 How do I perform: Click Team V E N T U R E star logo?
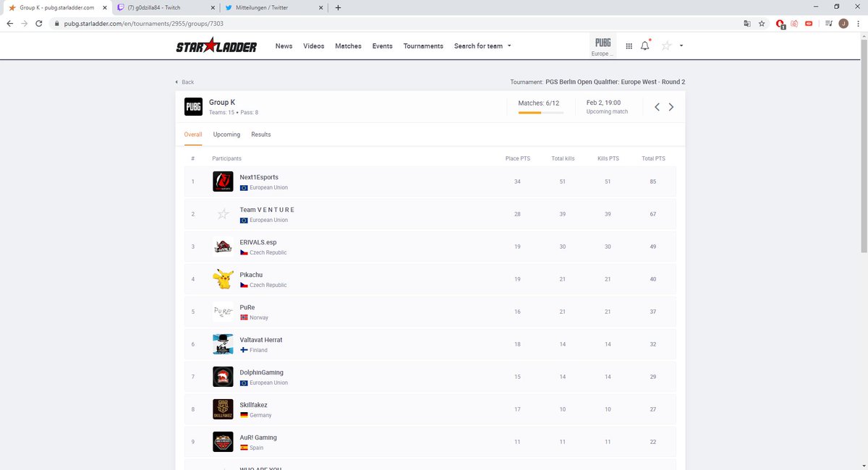click(223, 214)
